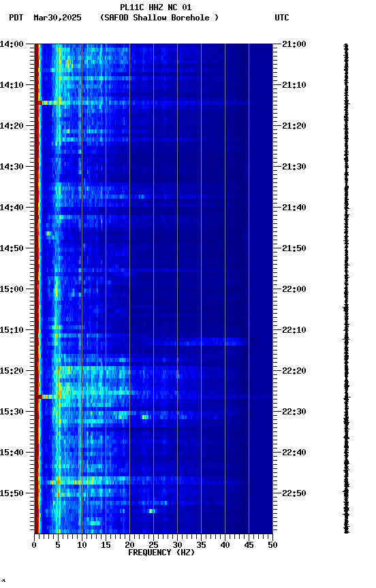Click the station title PL11C HHZ NC 01
Viewport: 376px width, 588px height.
156,7
